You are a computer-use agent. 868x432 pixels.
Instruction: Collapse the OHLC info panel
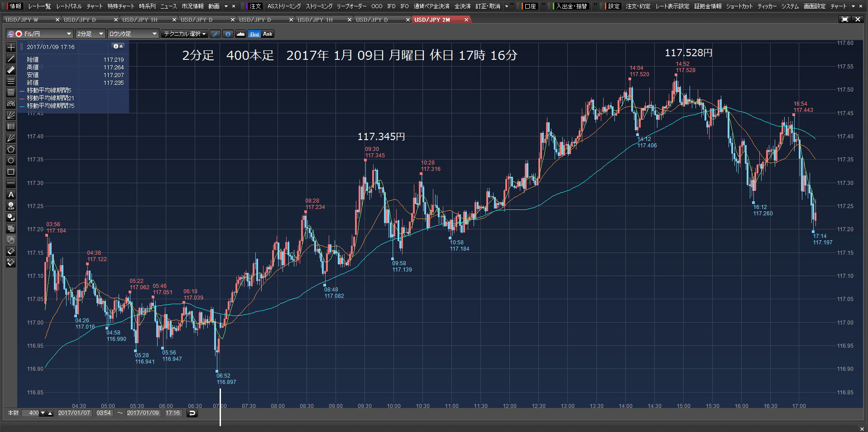click(118, 46)
